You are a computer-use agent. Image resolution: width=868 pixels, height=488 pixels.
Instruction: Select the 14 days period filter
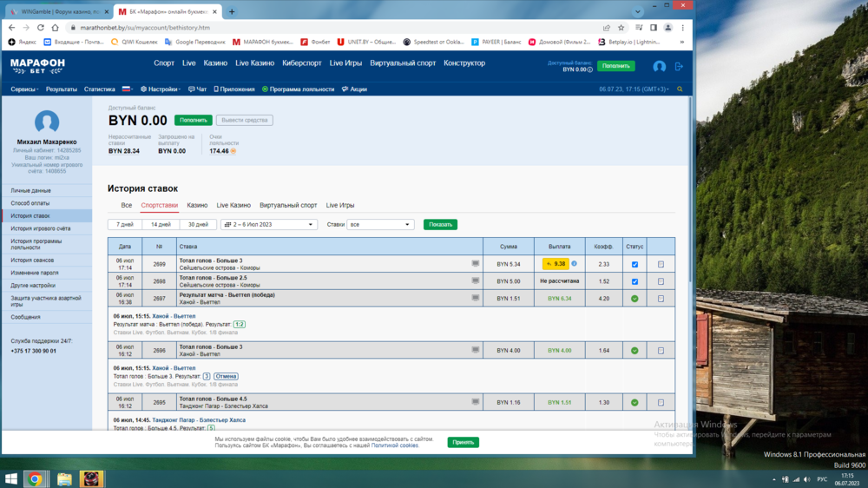161,224
